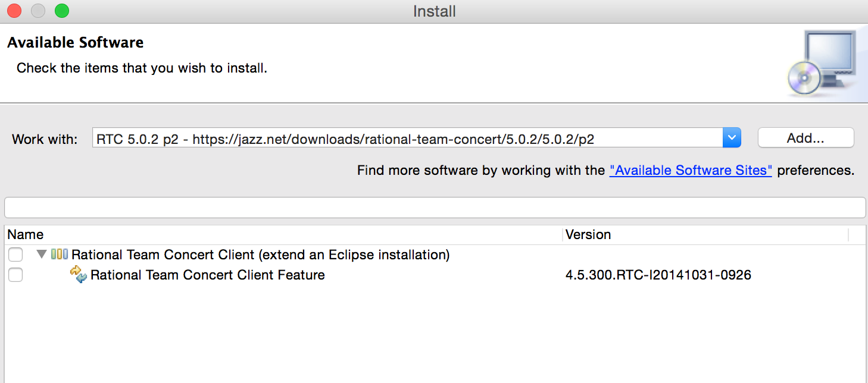The width and height of the screenshot is (868, 383).
Task: Click the filter text field above the list
Action: coord(435,208)
